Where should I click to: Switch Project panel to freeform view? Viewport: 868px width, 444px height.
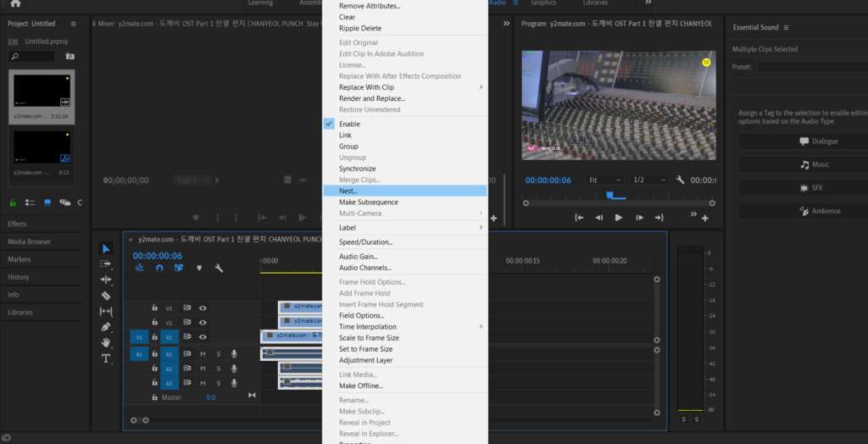pos(64,203)
